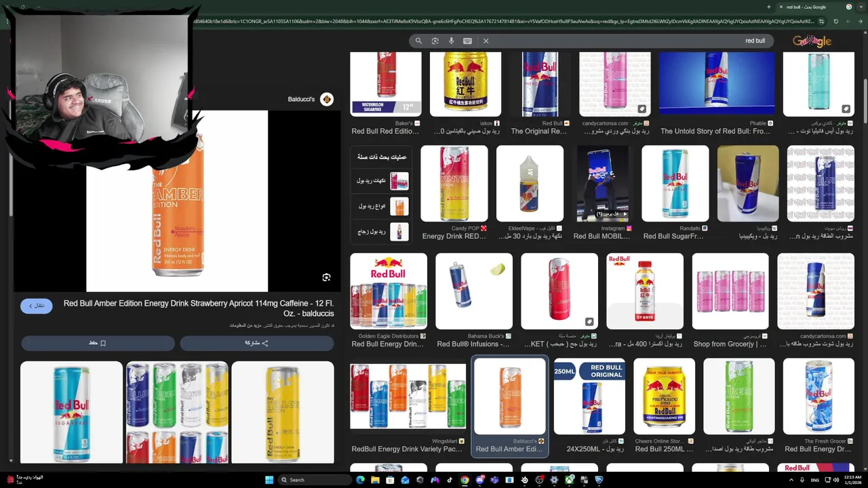Viewport: 868px width, 488px height.
Task: Open the related Red Bull Sugarfree can thumbnail in preview panel
Action: 71,412
